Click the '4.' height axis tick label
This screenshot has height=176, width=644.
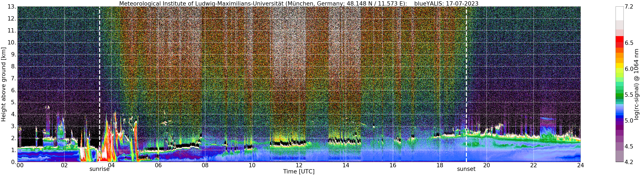[x=13, y=114]
